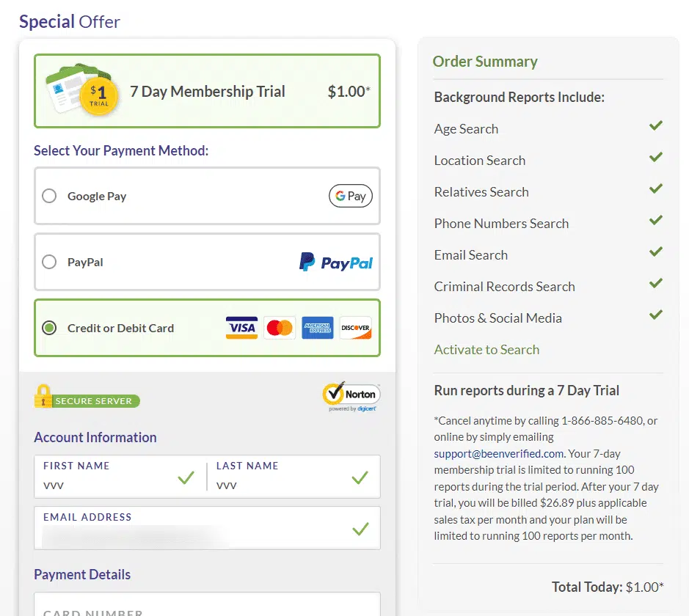Select the PayPal radio button

49,262
